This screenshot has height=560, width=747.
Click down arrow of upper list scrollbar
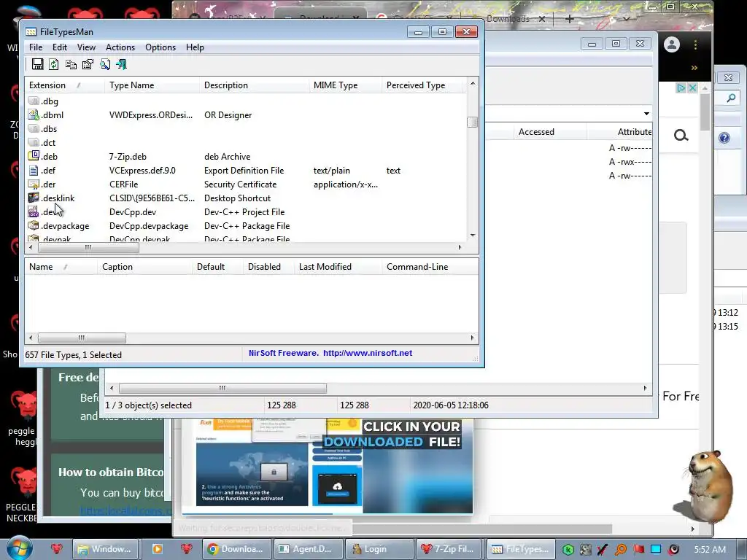pos(473,236)
